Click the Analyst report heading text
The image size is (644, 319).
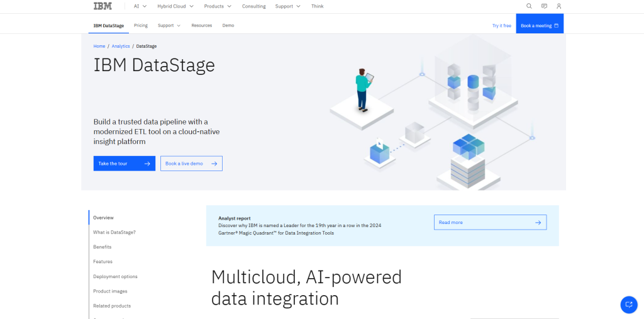[235, 218]
